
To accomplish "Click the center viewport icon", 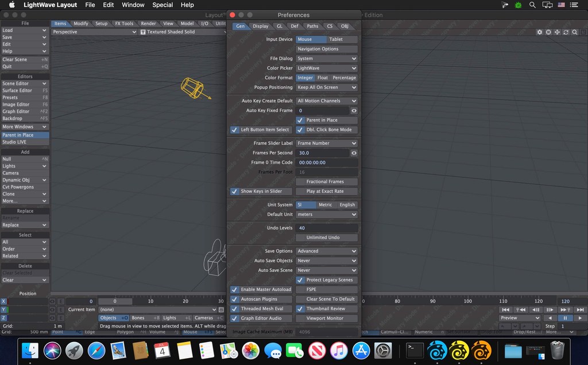I will pos(548,32).
